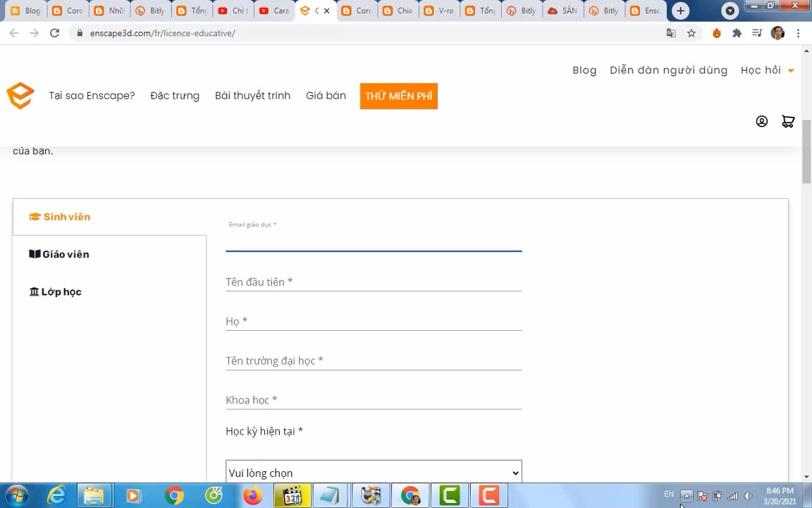The width and height of the screenshot is (812, 508).
Task: Open Firefox from the taskbar
Action: coord(253,495)
